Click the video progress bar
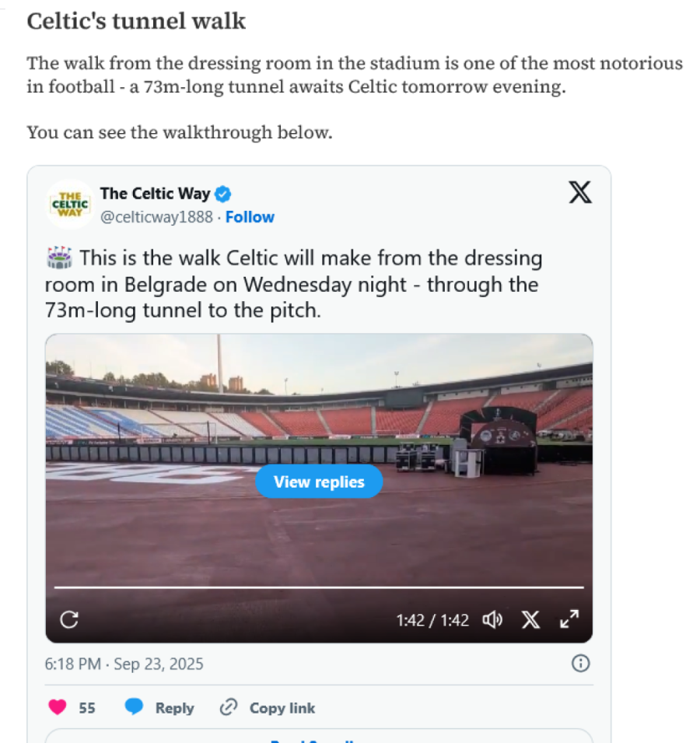This screenshot has height=743, width=700. pyautogui.click(x=319, y=587)
